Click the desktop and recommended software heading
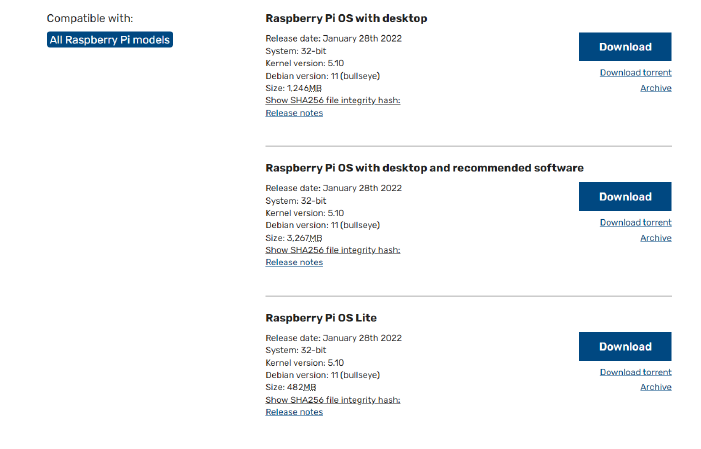 click(424, 168)
